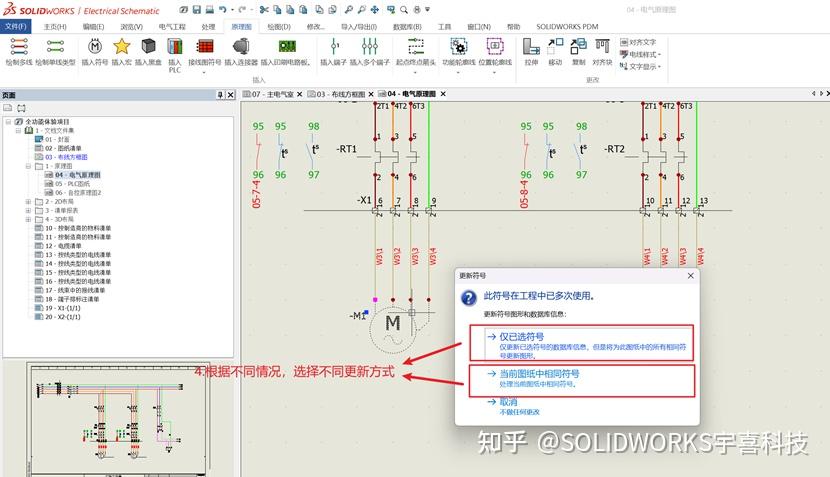Click the 插入符号 insert symbol icon
Screen dimensions: 830x477
95,47
